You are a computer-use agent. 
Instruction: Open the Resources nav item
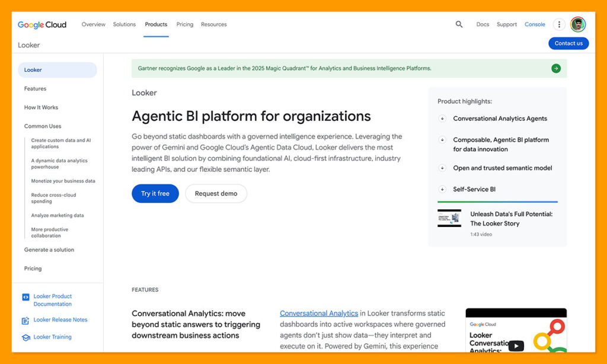213,24
